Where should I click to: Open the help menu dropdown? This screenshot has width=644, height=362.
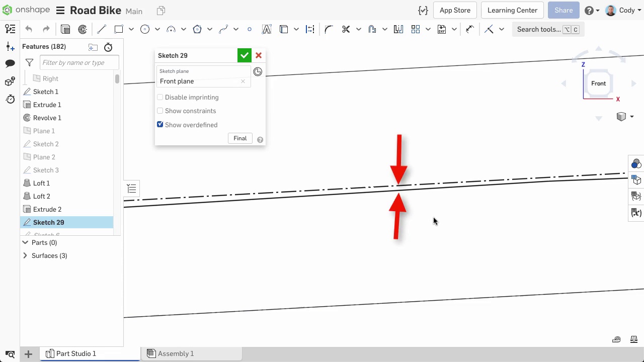point(592,11)
